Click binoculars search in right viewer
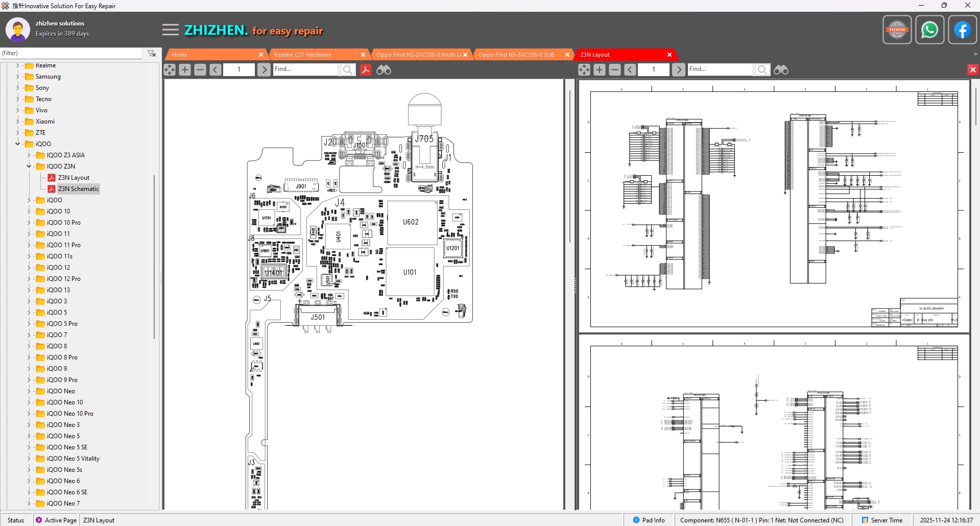The image size is (980, 526). (781, 69)
